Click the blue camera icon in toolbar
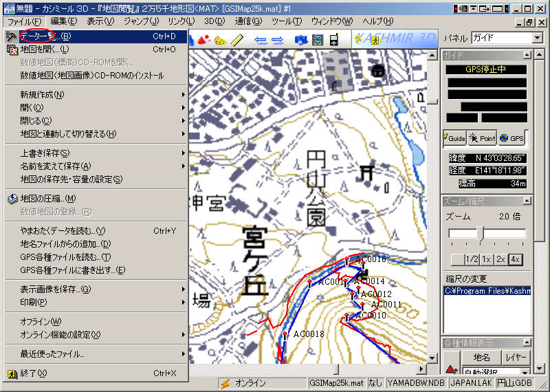550x392 pixels. (x=301, y=40)
